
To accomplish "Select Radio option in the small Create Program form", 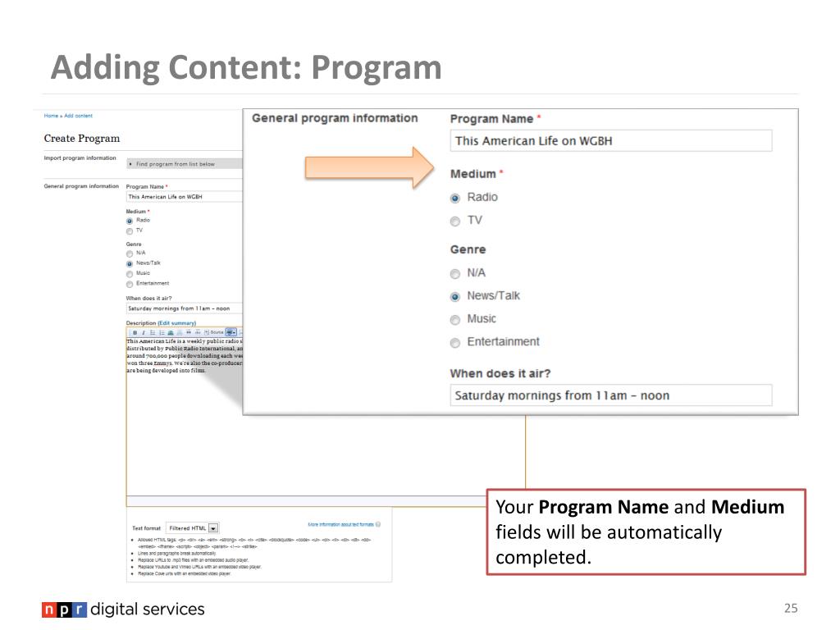I will 129,221.
